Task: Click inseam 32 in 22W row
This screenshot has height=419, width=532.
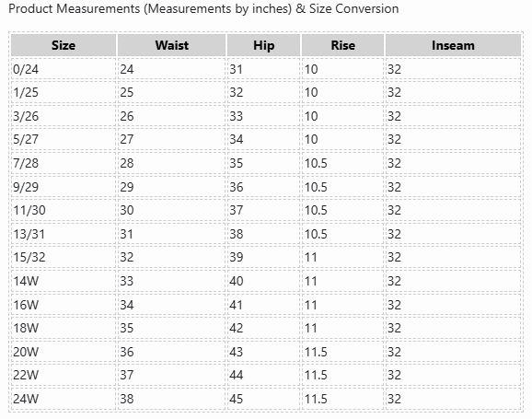Action: [453, 375]
